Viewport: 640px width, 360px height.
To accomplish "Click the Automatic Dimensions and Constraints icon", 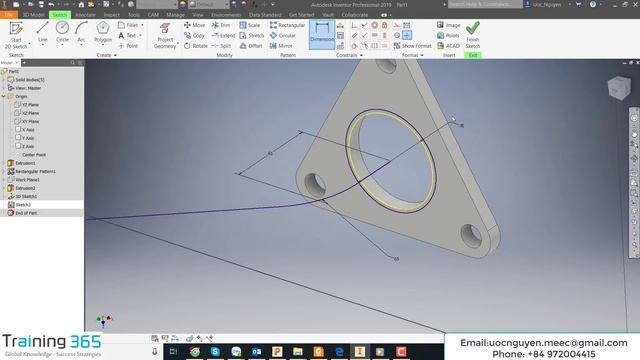I will pos(340,25).
